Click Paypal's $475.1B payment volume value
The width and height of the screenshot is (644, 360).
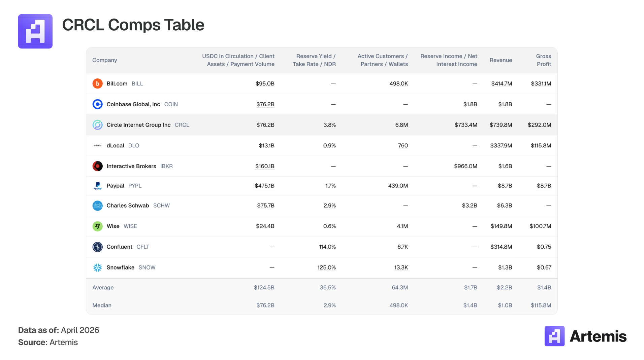coord(264,186)
